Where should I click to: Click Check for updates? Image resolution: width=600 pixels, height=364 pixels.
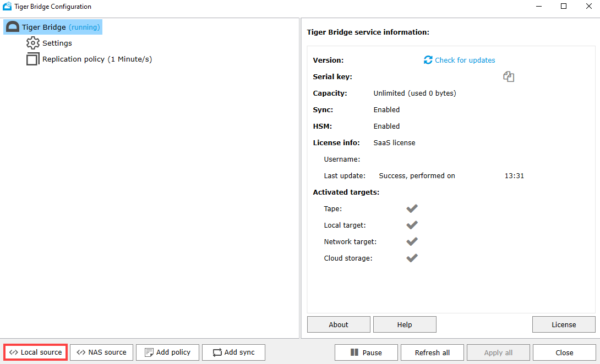pos(465,60)
